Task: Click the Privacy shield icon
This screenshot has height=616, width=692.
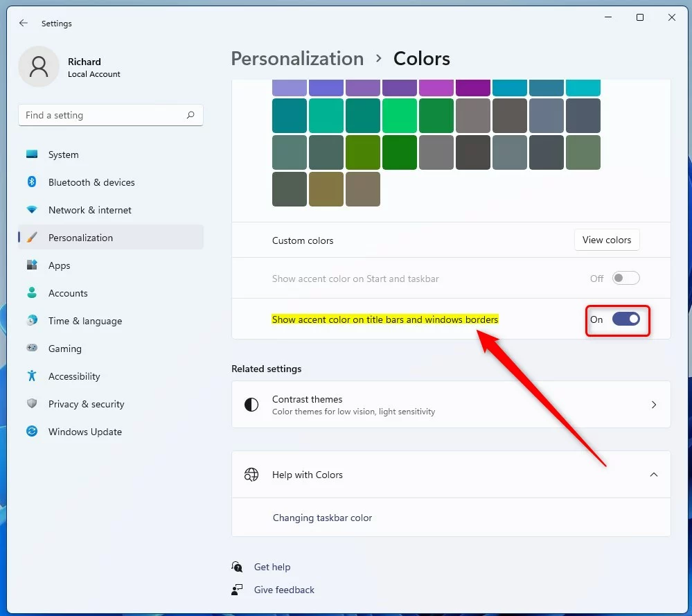Action: click(x=32, y=403)
